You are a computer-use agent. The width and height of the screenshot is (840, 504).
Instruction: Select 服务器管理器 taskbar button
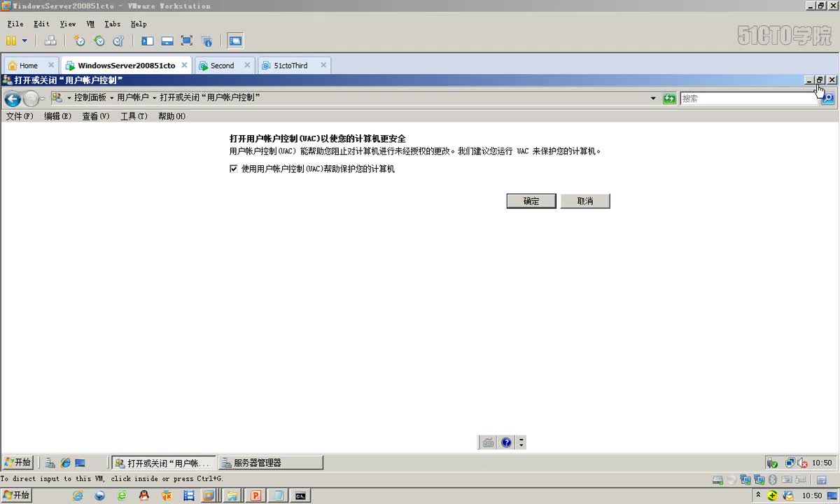pyautogui.click(x=271, y=463)
